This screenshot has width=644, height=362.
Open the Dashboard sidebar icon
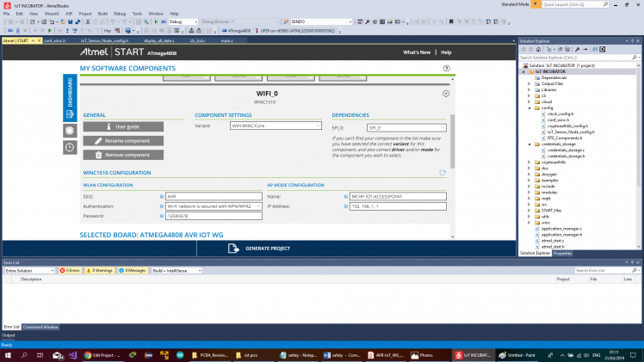[69, 99]
